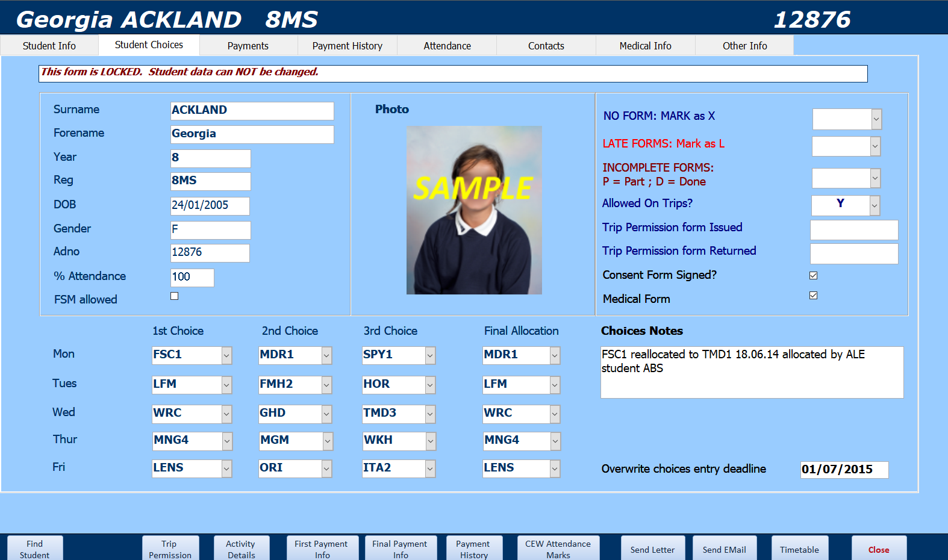
Task: Untick the Medical Form checkbox
Action: point(814,295)
